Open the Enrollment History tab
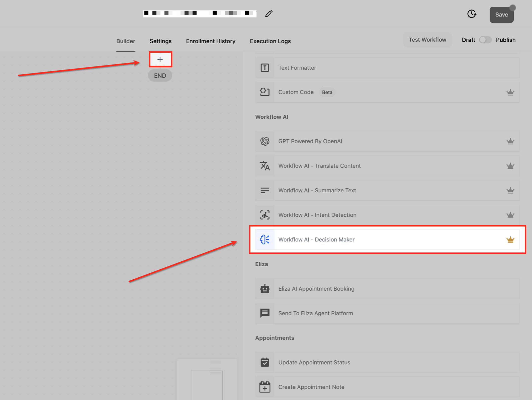 point(211,41)
